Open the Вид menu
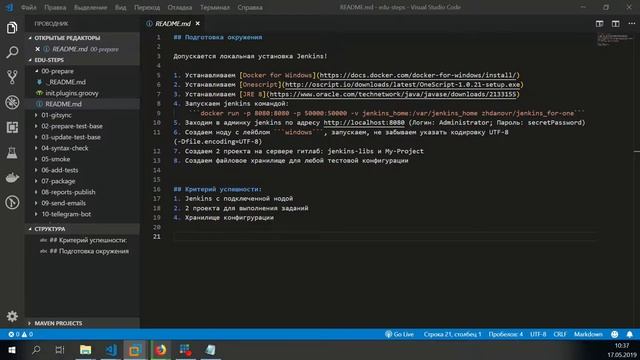 click(x=120, y=7)
